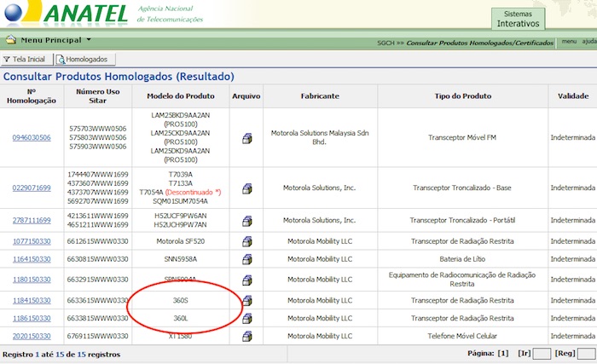Screen dimensions: 597x364
Task: Click archive icon in the 2787111699 row
Action: pos(246,221)
